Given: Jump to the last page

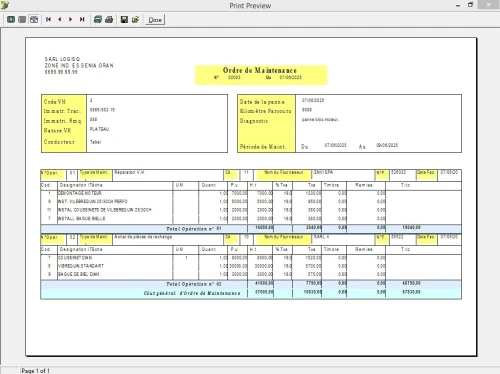Looking at the screenshot, I should coord(82,19).
